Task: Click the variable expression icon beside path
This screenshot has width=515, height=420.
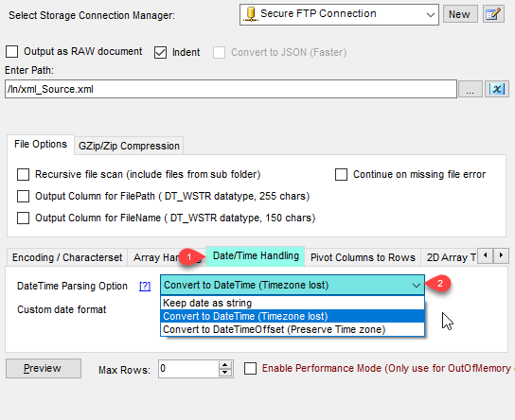Action: (x=497, y=89)
